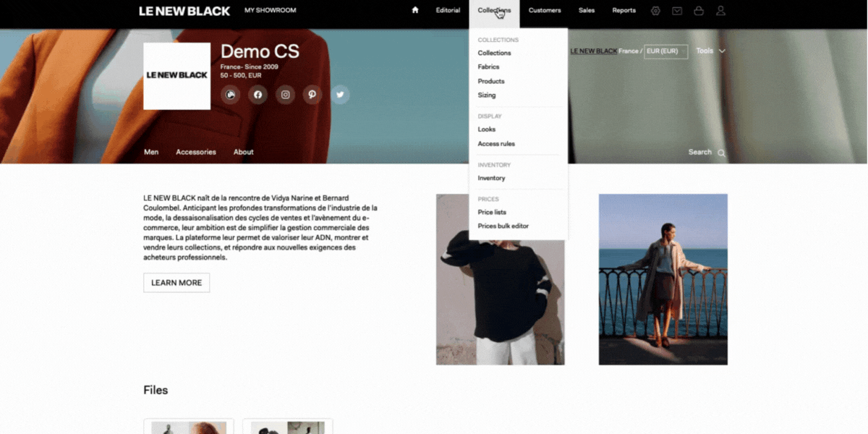Open the shopping basket icon
The width and height of the screenshot is (868, 434).
(699, 11)
